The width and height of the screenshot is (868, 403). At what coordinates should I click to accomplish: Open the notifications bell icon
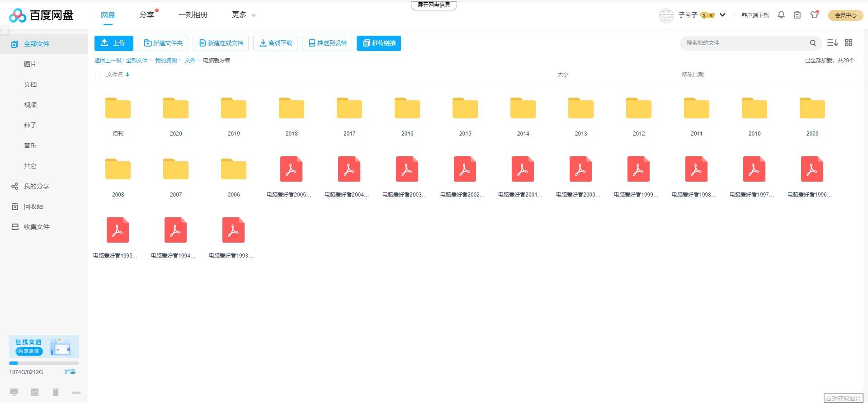click(781, 15)
